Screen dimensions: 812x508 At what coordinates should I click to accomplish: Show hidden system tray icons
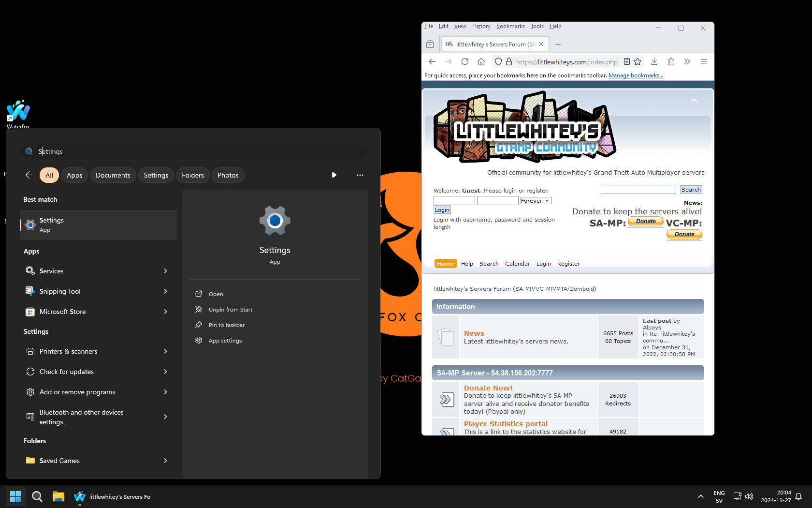[700, 496]
